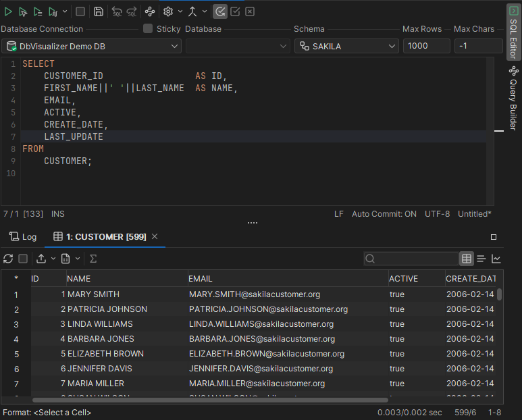Open execute options dropdown arrow
Screen dimensions: 522x420
coord(65,11)
